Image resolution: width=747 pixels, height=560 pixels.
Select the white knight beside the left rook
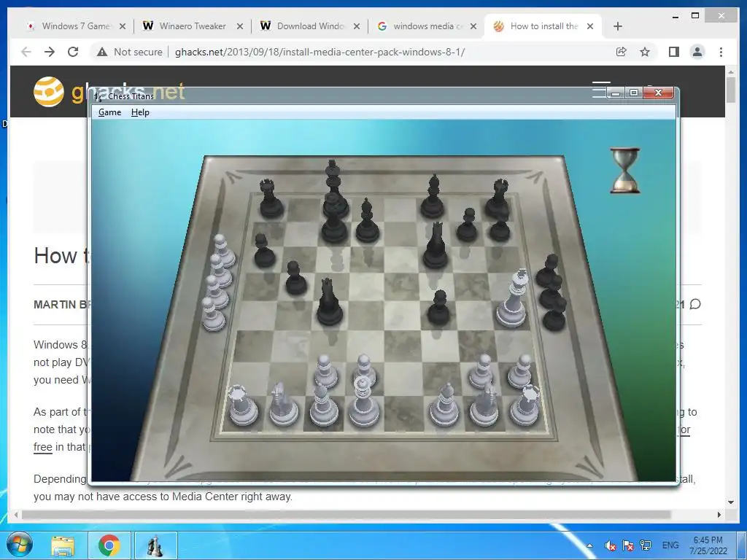click(x=284, y=405)
